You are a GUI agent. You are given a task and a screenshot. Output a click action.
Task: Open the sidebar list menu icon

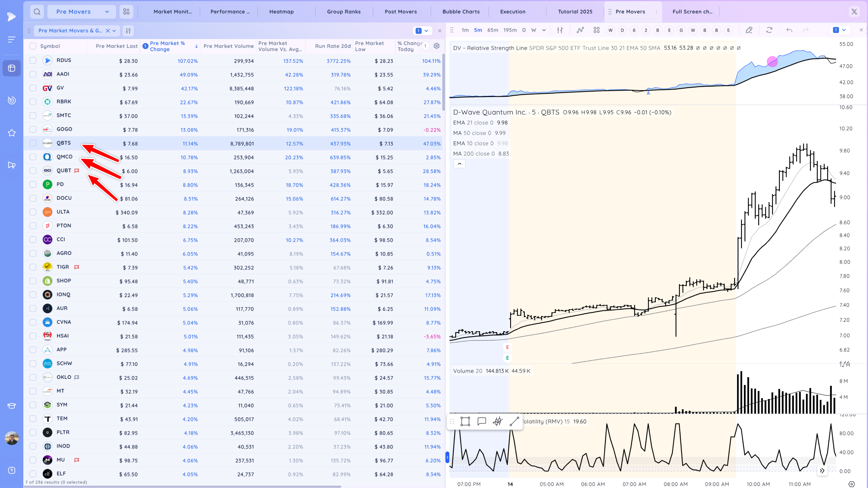(12, 40)
